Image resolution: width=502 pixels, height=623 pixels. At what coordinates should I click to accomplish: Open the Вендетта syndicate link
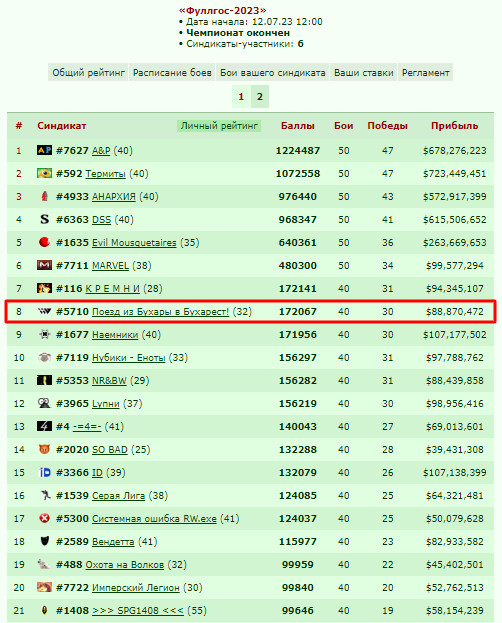coord(113,542)
